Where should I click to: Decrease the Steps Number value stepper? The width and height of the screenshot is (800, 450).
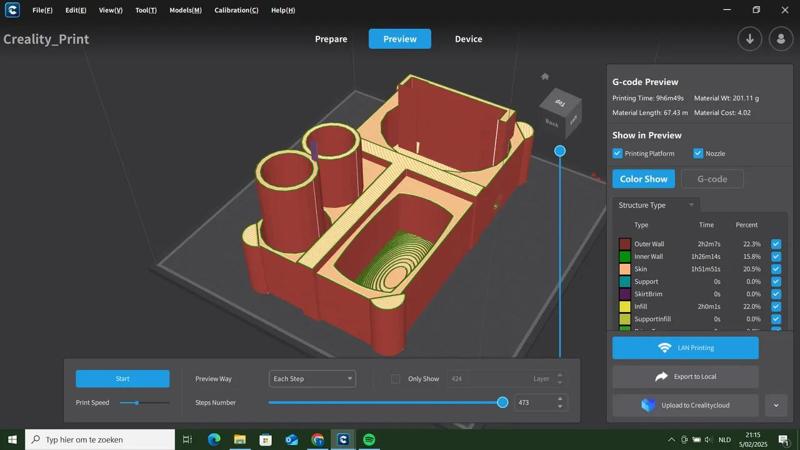pos(560,406)
